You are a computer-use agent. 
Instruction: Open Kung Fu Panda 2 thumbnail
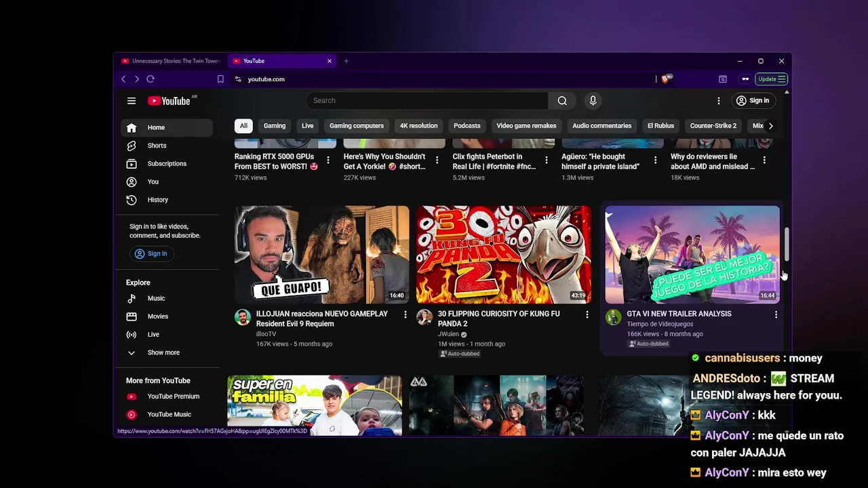point(504,255)
